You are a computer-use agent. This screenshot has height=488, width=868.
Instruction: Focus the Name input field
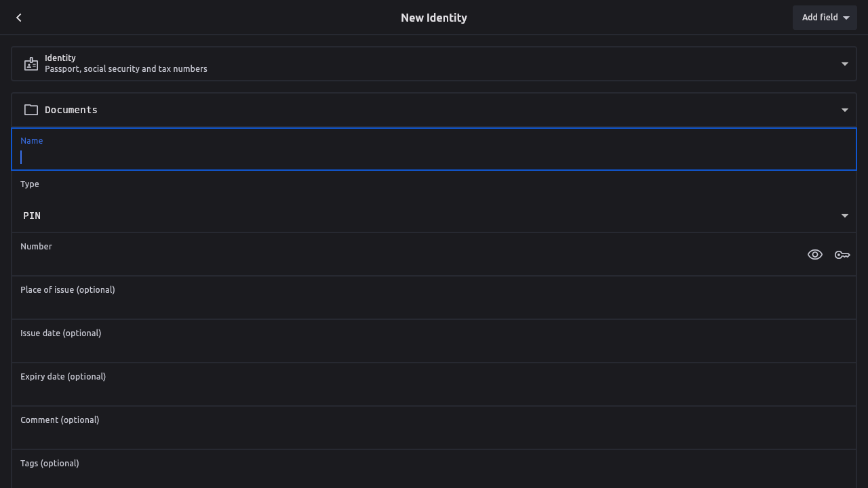434,157
